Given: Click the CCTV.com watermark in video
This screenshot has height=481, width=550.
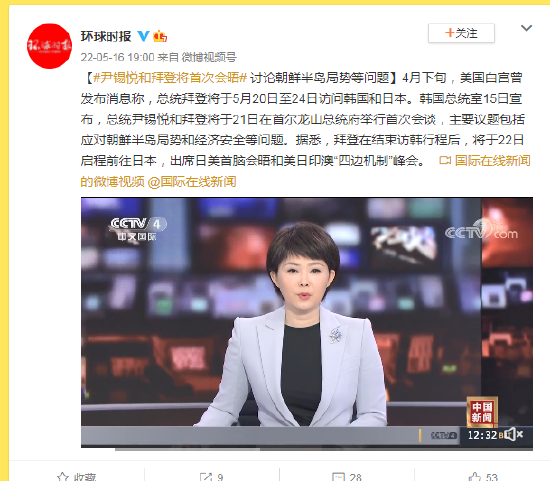Looking at the screenshot, I should click(481, 230).
